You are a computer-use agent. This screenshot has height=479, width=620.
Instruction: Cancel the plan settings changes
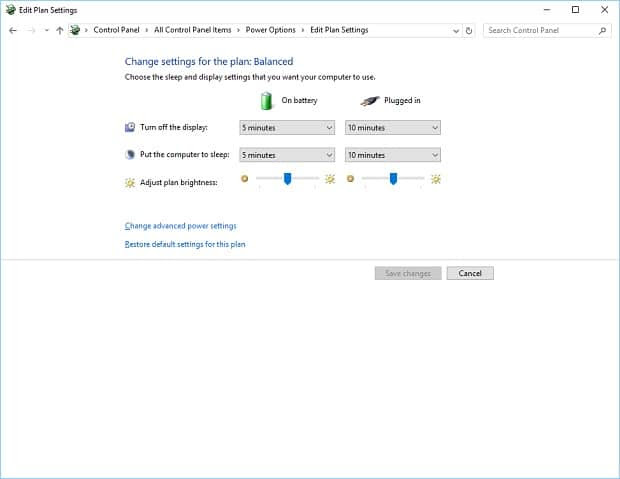coord(470,273)
